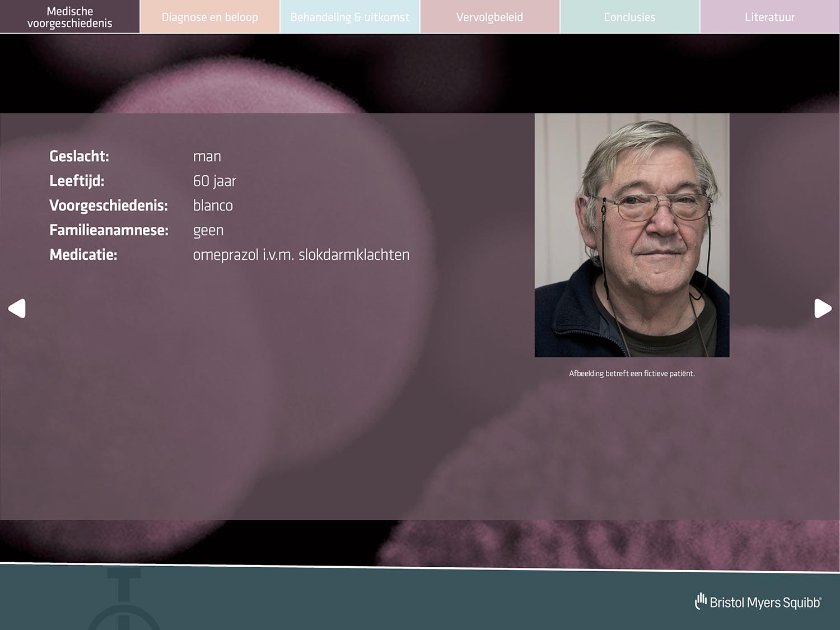Click the 'Voorgeschiedenis:' label
The image size is (840, 630).
coord(109,206)
